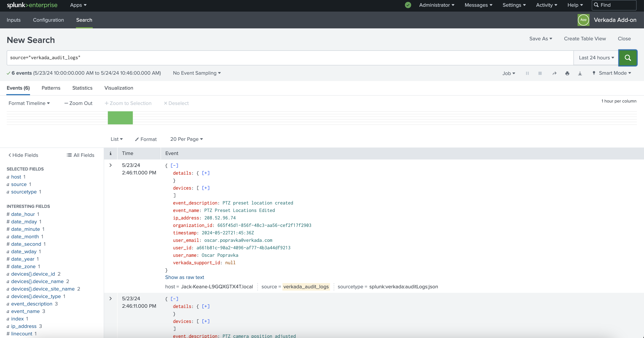Click the green search magnifier button
Image resolution: width=644 pixels, height=338 pixels.
coord(628,58)
